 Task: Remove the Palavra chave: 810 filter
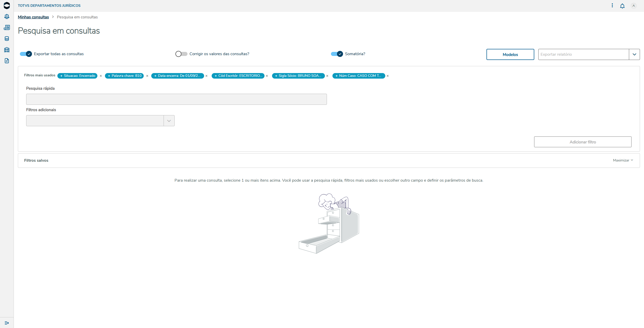point(147,76)
